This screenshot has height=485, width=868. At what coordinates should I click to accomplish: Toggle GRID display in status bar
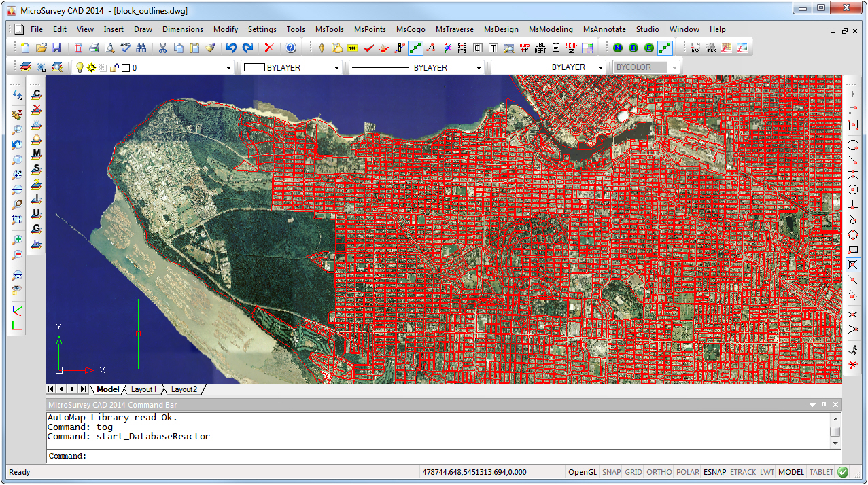coord(633,472)
